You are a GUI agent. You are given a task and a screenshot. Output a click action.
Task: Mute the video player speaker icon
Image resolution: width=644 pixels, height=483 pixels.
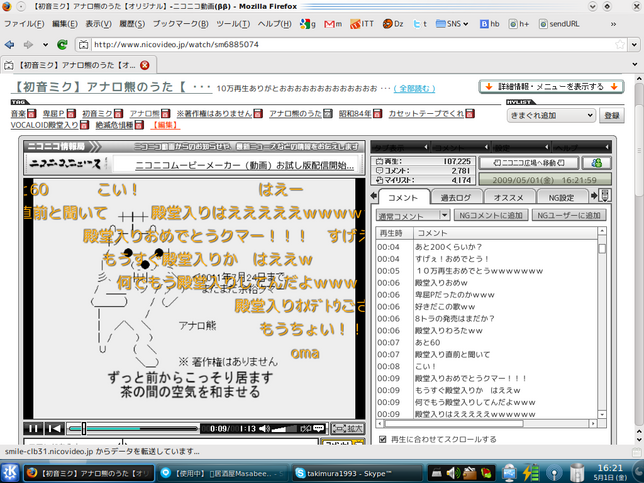pos(265,428)
